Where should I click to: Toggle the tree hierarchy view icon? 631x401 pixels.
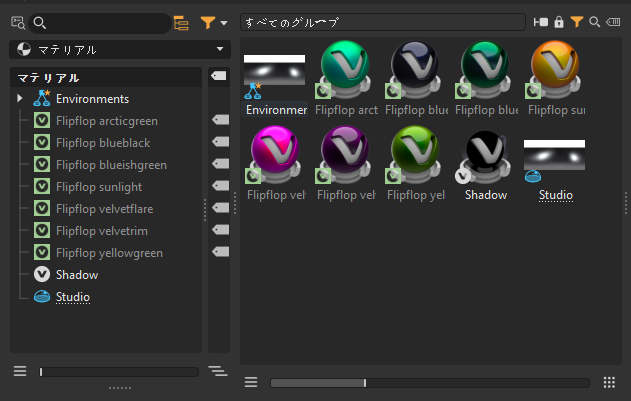click(181, 23)
